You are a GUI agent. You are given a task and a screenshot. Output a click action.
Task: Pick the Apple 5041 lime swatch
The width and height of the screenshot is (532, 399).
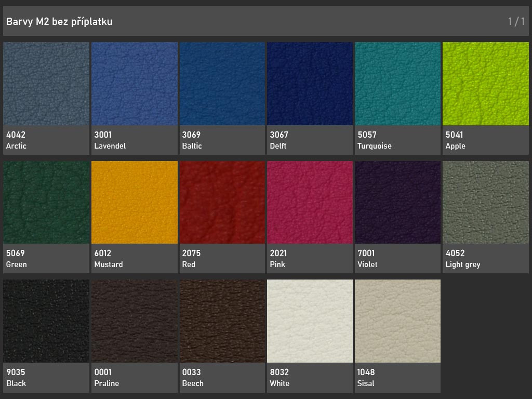tap(485, 84)
